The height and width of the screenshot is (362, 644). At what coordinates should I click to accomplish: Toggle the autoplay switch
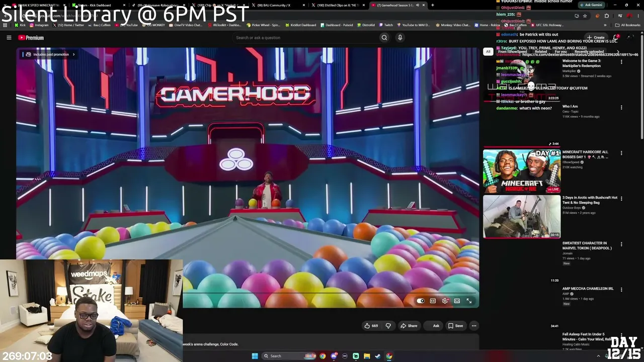pos(421,301)
